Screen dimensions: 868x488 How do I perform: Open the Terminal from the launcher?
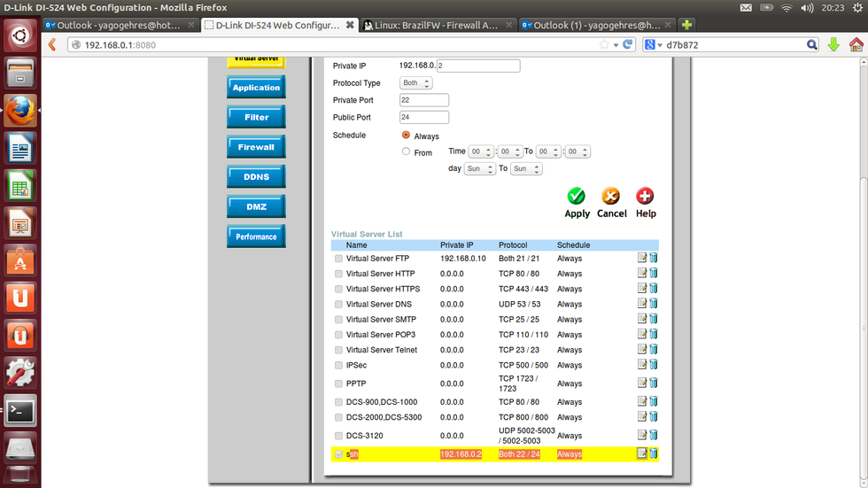tap(20, 411)
